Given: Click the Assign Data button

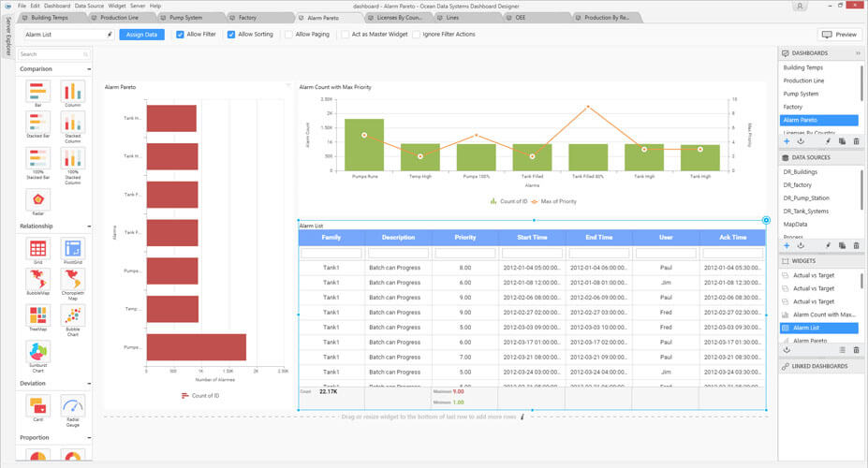Looking at the screenshot, I should coord(141,35).
